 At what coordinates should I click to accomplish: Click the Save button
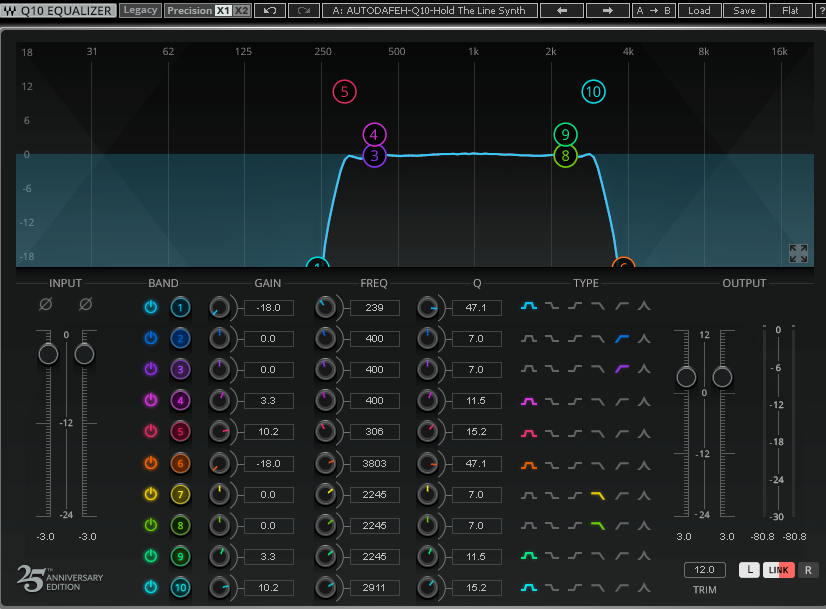(744, 11)
